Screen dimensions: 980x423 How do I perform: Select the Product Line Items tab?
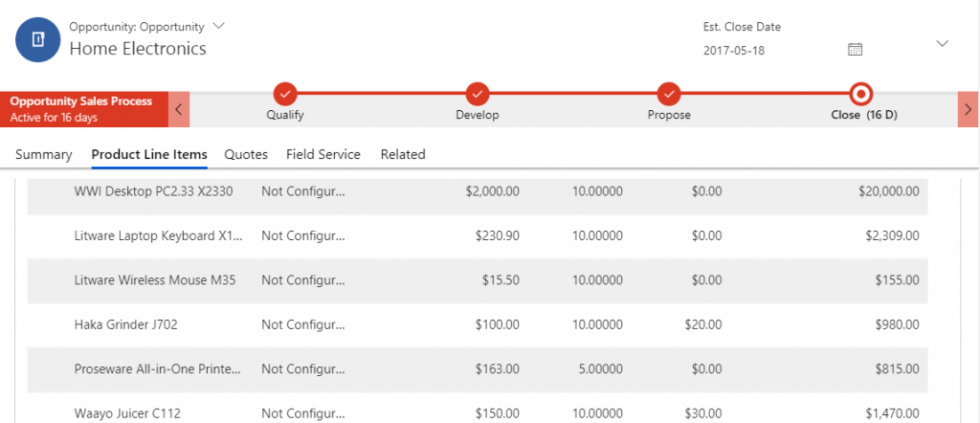pyautogui.click(x=148, y=154)
